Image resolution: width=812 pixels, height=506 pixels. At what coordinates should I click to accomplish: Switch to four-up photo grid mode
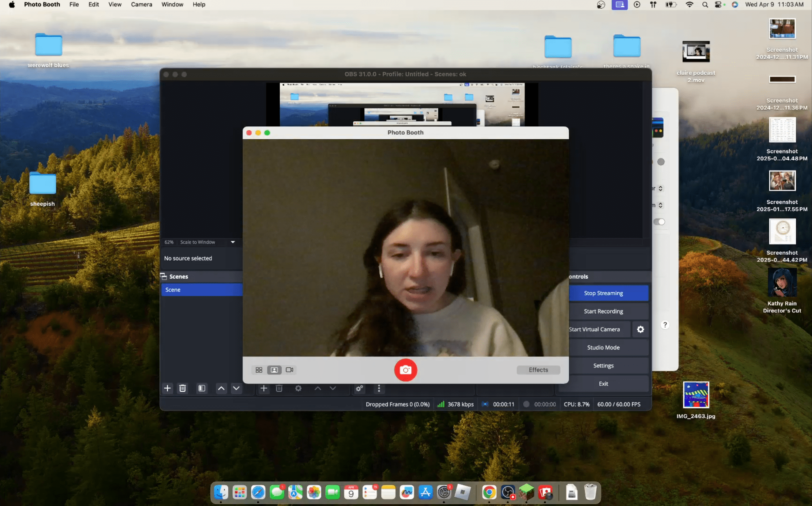(259, 370)
